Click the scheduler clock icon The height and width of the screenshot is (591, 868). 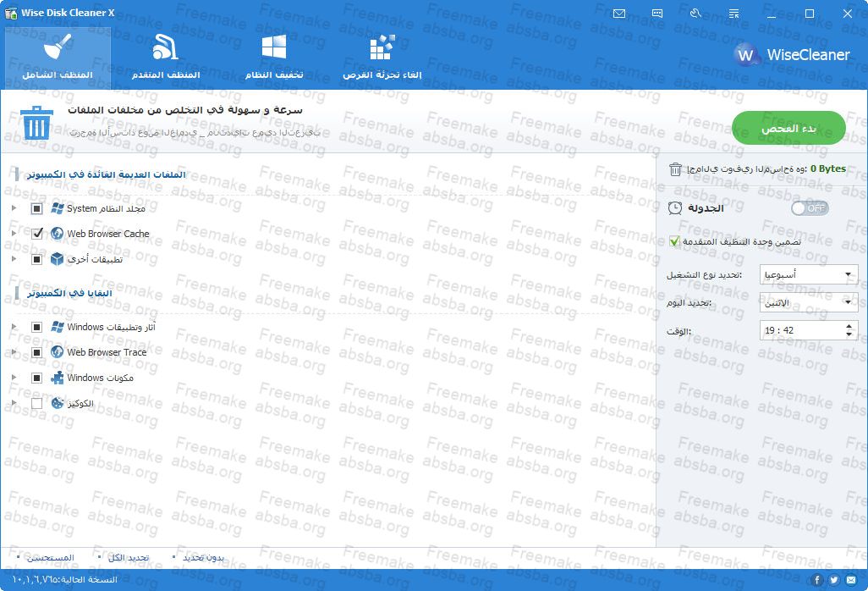pos(675,208)
